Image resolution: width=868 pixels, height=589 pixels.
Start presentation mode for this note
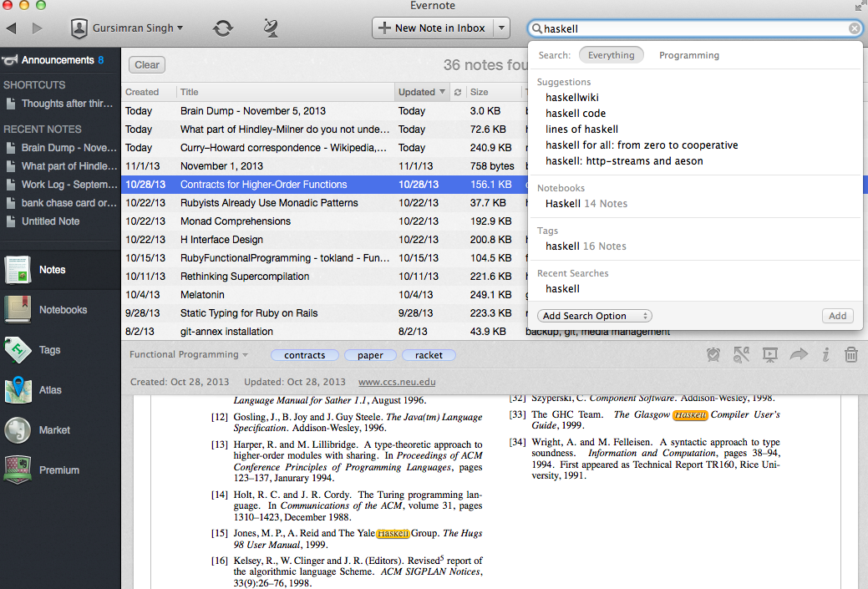pos(770,355)
